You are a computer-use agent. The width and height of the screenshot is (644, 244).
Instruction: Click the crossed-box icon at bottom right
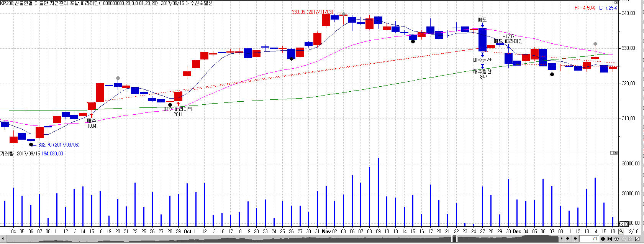tap(637, 239)
